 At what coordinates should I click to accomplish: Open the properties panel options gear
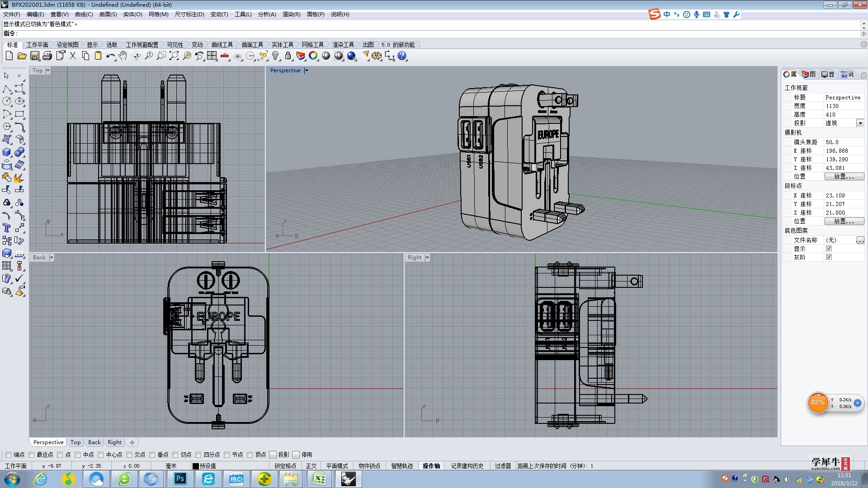coord(863,75)
